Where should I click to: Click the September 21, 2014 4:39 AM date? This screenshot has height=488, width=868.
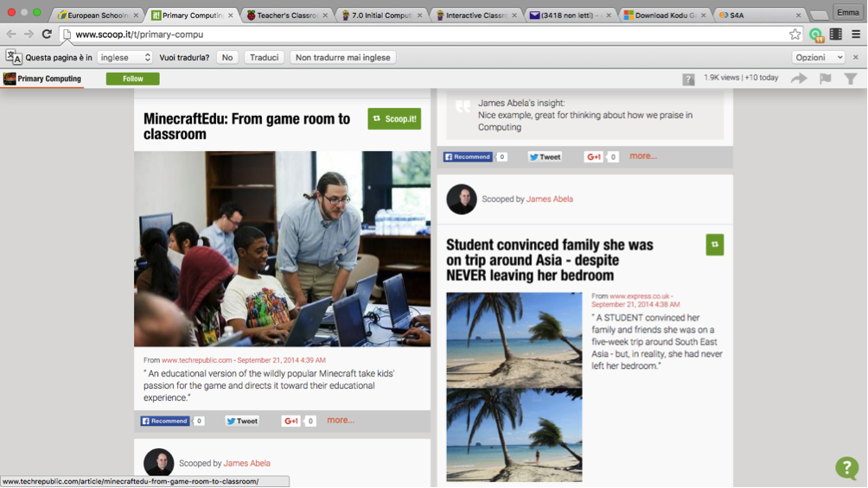(x=281, y=360)
